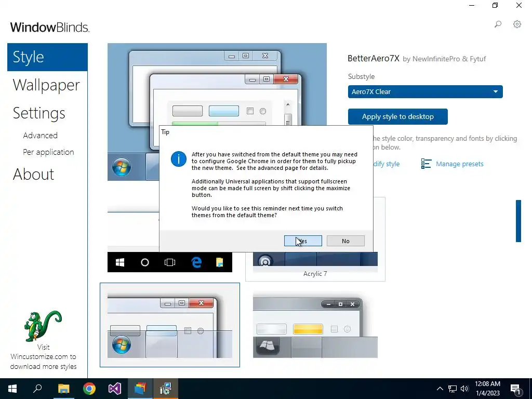This screenshot has height=399, width=532.
Task: Go to the Style section
Action: [x=47, y=57]
